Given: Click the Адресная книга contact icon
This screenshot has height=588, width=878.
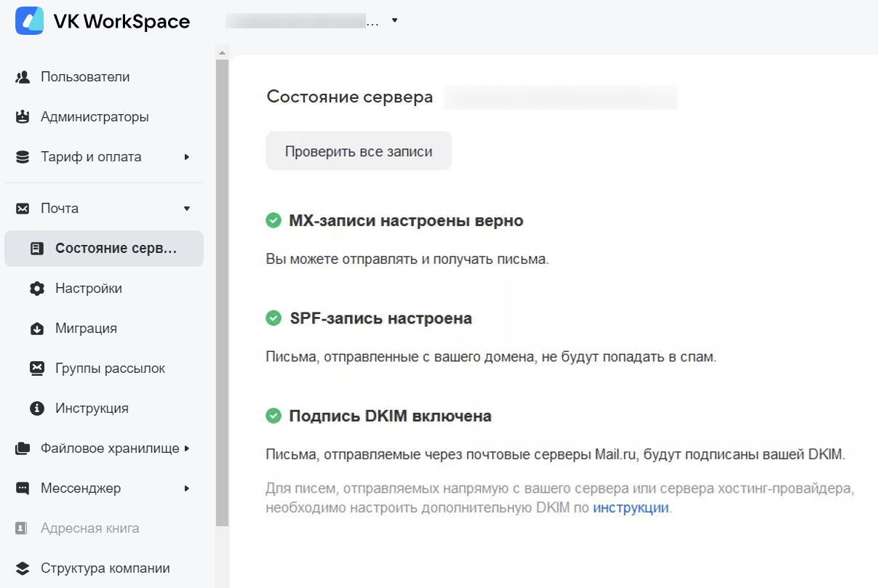Looking at the screenshot, I should [x=23, y=528].
